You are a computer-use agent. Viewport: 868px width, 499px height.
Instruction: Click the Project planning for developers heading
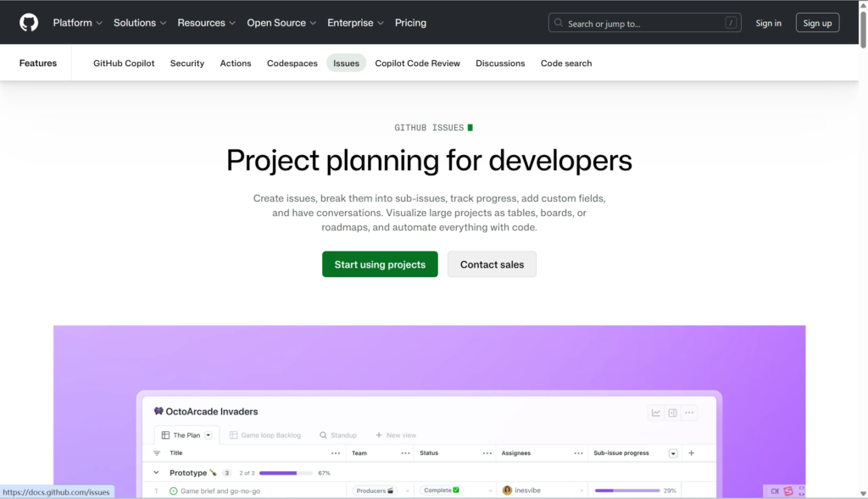tap(429, 160)
